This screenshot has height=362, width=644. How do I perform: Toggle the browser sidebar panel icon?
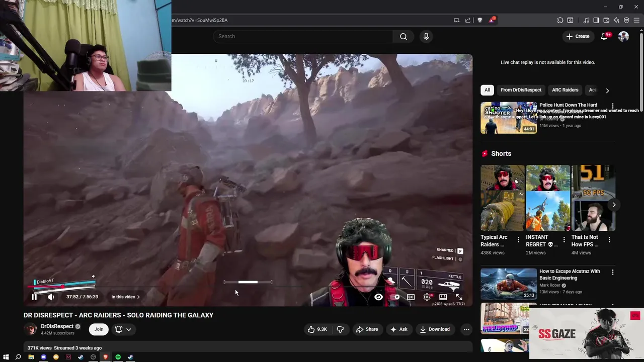596,20
